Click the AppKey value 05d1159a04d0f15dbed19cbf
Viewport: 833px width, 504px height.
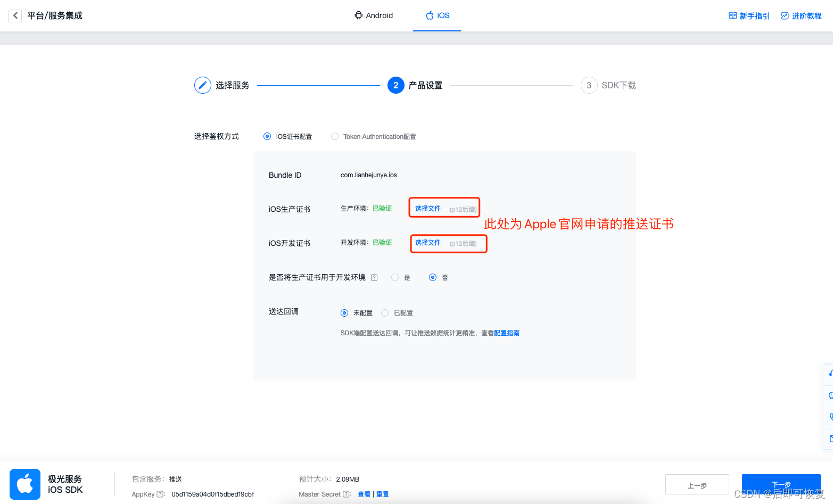[213, 494]
